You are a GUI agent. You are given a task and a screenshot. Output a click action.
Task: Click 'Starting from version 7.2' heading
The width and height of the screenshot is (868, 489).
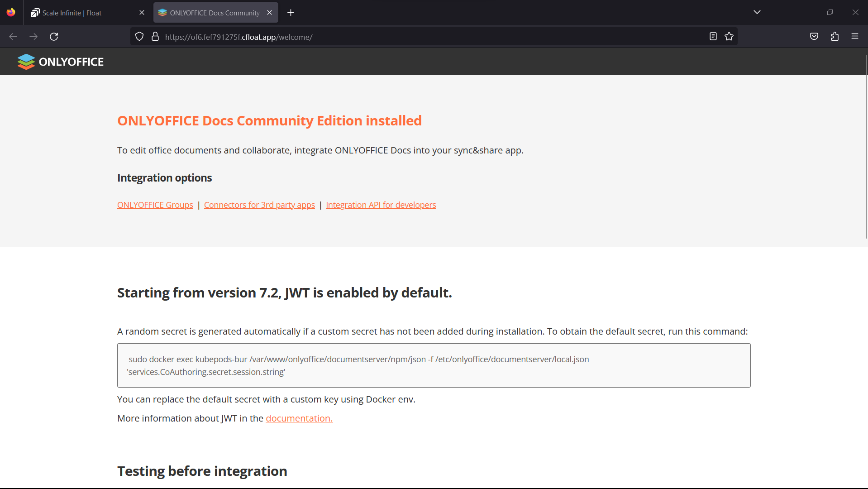coord(285,293)
